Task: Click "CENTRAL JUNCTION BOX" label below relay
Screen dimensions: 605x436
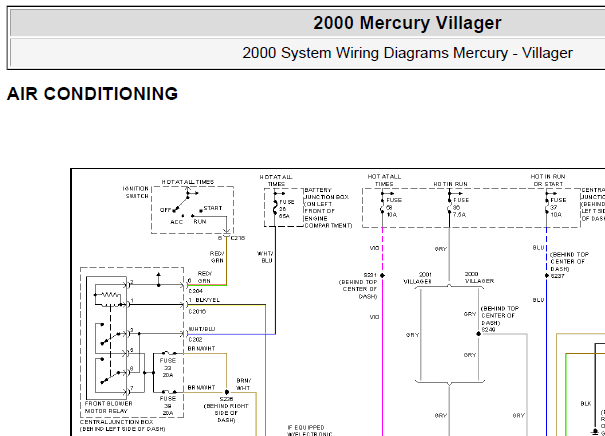Action: (x=117, y=422)
